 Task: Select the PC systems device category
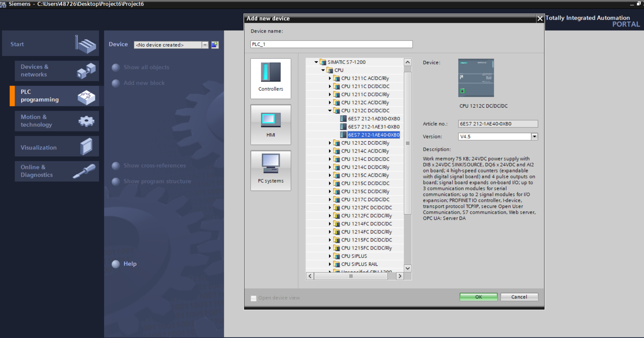tap(271, 171)
